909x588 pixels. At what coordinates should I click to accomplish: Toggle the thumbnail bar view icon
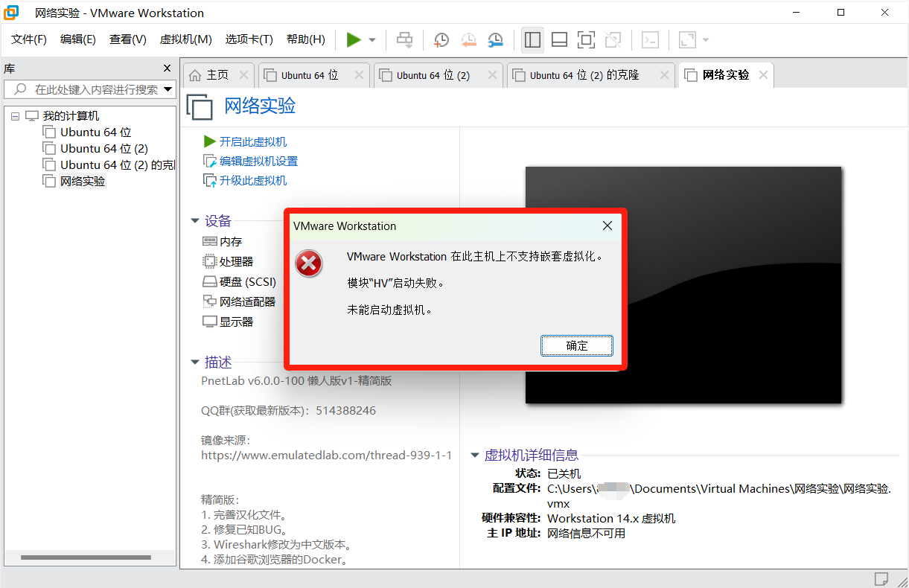(x=559, y=40)
